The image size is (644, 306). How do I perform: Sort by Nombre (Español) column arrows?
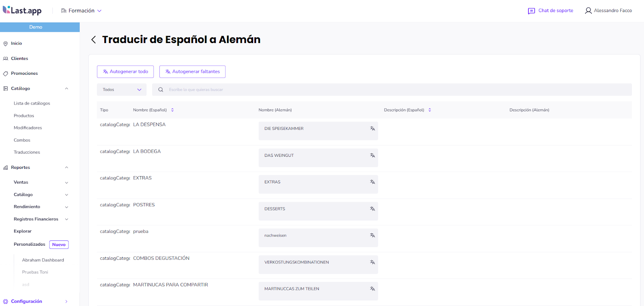click(172, 110)
